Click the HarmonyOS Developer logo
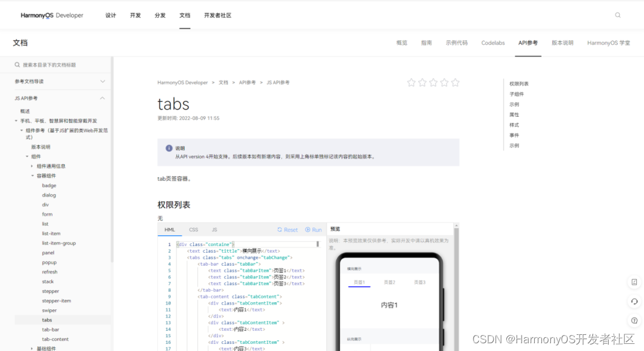 tap(52, 15)
